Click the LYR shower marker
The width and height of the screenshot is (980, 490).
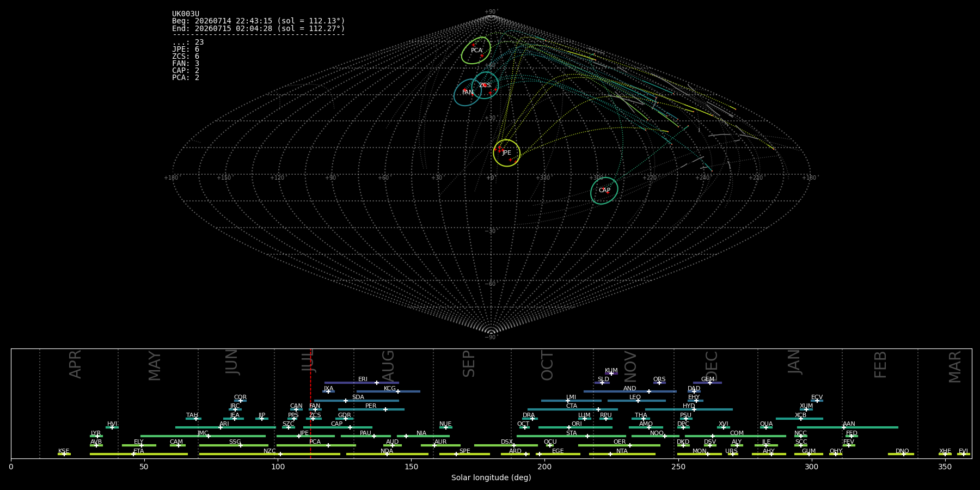click(98, 436)
